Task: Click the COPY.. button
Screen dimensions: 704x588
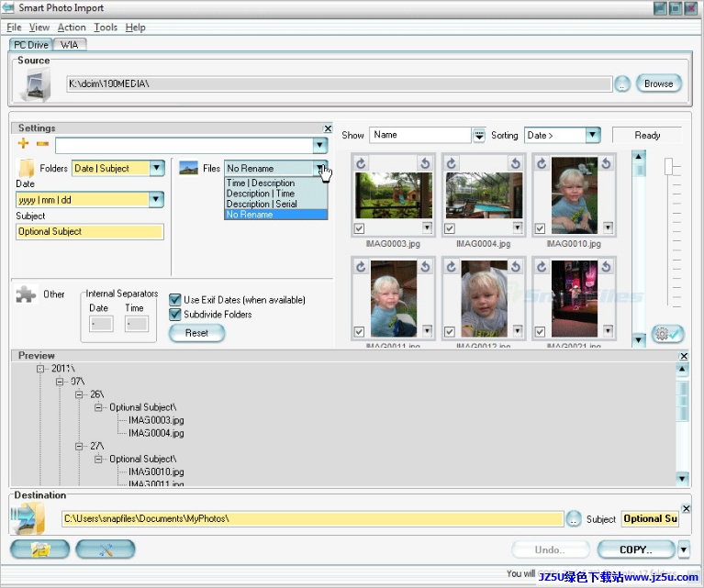Action: pos(636,549)
